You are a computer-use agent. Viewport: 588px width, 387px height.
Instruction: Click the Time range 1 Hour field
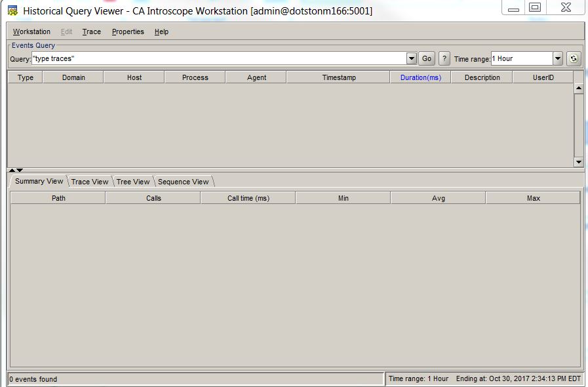click(522, 58)
